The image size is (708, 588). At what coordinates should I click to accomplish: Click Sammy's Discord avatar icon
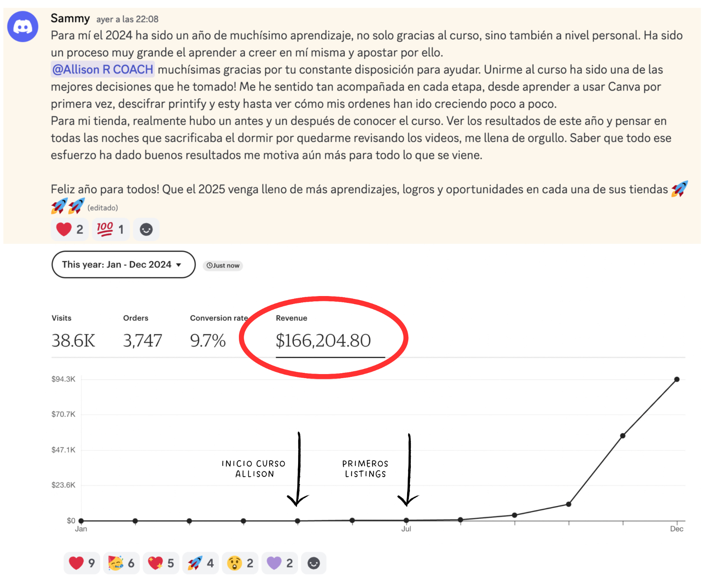click(23, 27)
